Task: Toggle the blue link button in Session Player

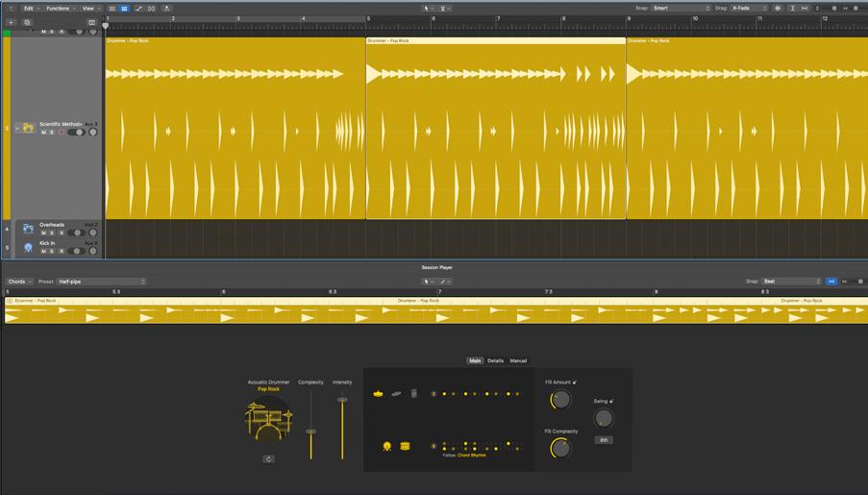Action: pos(831,282)
